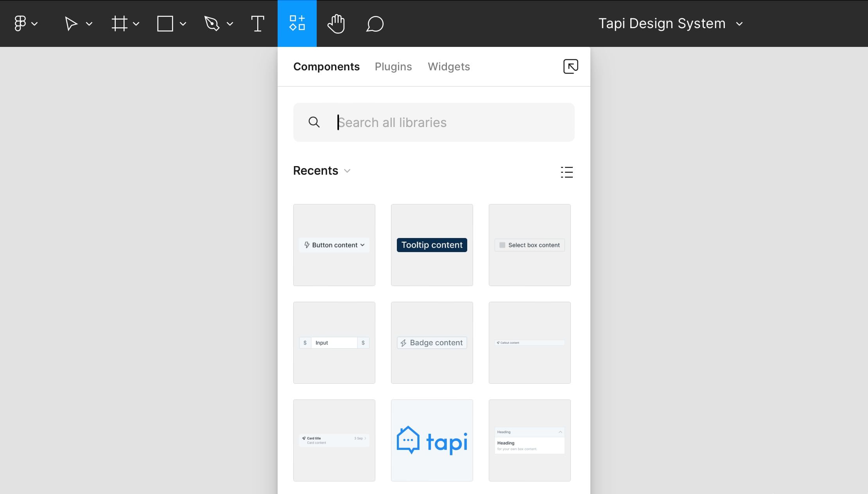Select the Frame tool
Screen dimensions: 868x494
[x=120, y=23]
